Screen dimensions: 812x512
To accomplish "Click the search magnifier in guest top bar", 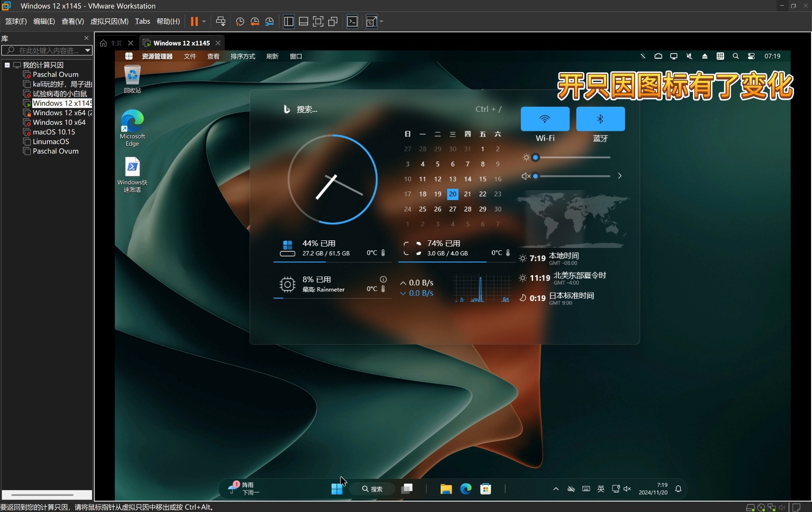I will [x=736, y=56].
